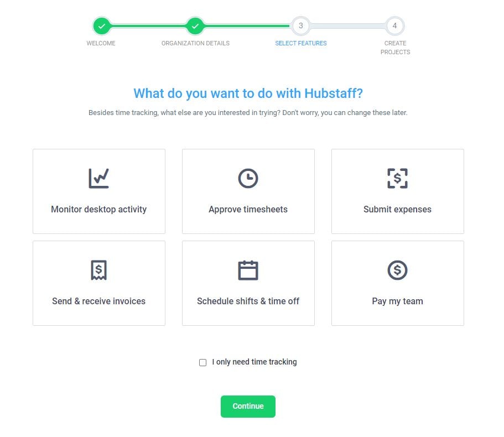Pick the 'Schedule shifts & time off' label
Screen dimensions: 504x437
(x=248, y=301)
